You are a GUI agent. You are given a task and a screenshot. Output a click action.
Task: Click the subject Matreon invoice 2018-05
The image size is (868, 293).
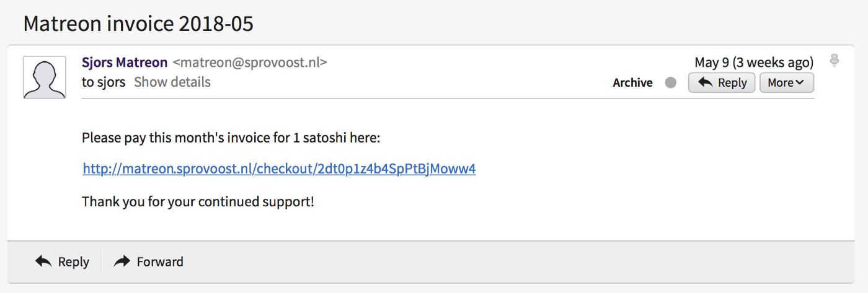(x=138, y=24)
